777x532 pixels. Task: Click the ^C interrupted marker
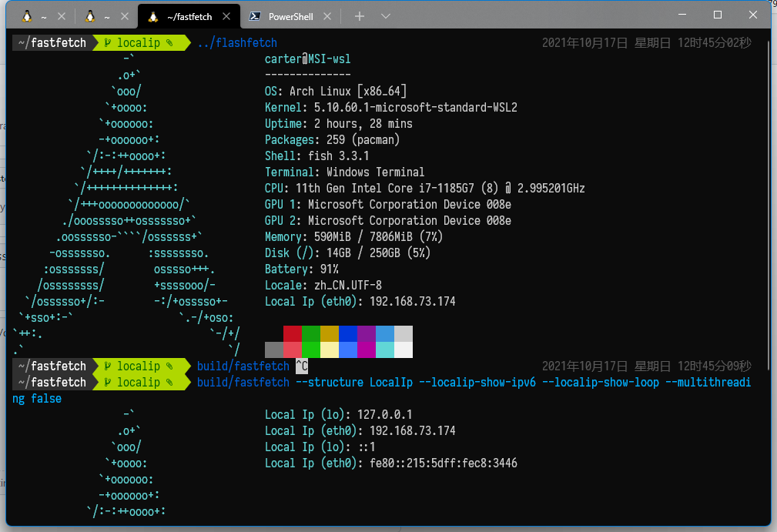pos(302,366)
